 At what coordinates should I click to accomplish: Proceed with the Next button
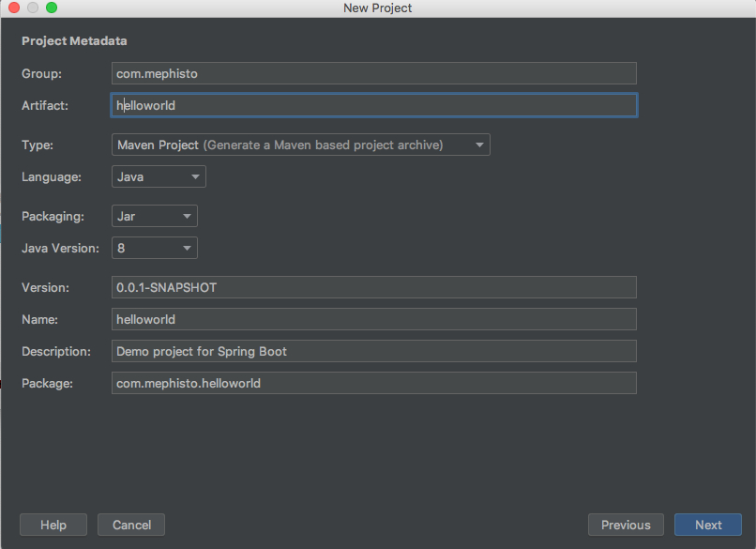[708, 525]
